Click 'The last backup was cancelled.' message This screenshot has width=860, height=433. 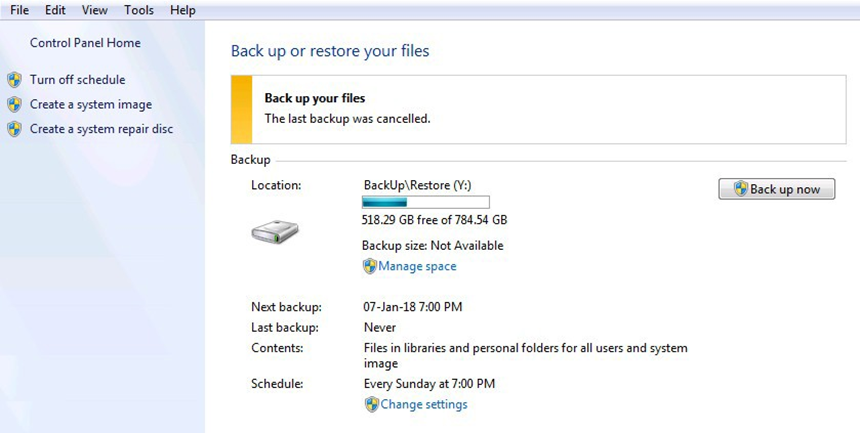(347, 118)
